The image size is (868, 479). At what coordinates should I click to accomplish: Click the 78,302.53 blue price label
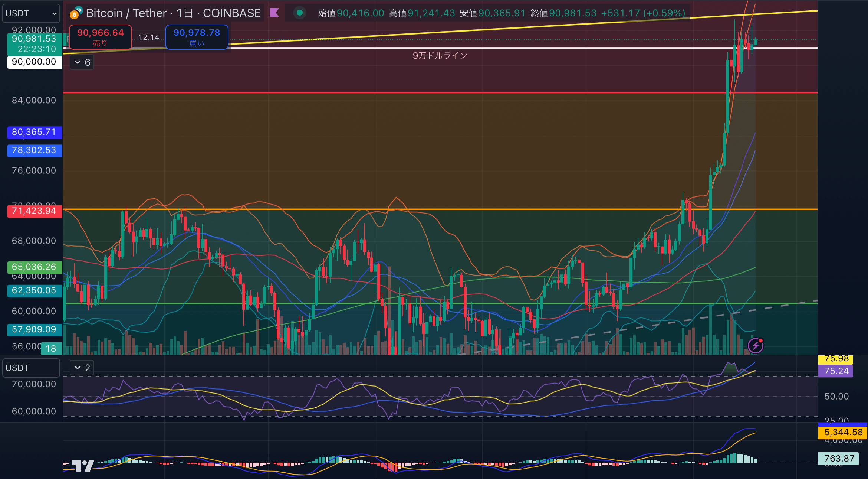coord(35,150)
